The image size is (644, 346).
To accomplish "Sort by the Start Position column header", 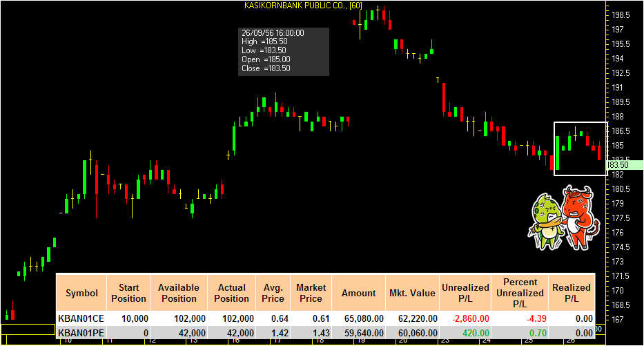I will click(x=128, y=293).
